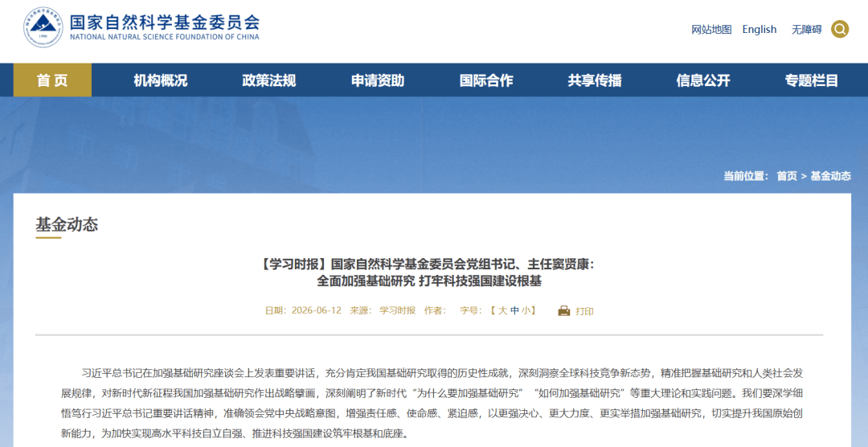This screenshot has width=868, height=447.
Task: Set font size to 小
Action: click(525, 311)
